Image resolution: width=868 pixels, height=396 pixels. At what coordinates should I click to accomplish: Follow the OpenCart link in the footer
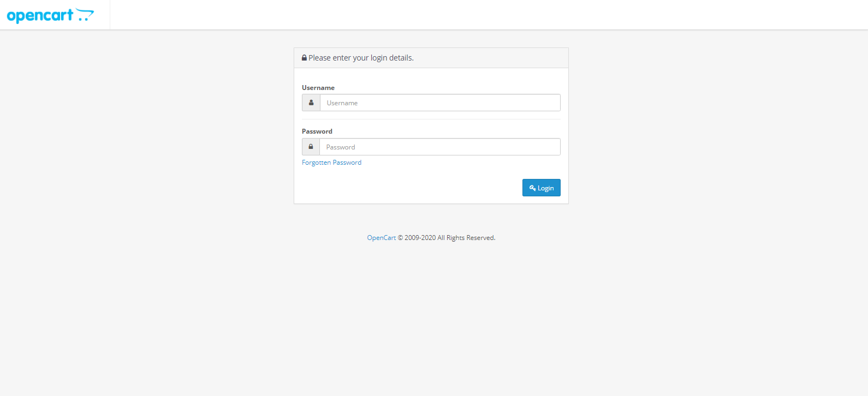[x=381, y=237]
